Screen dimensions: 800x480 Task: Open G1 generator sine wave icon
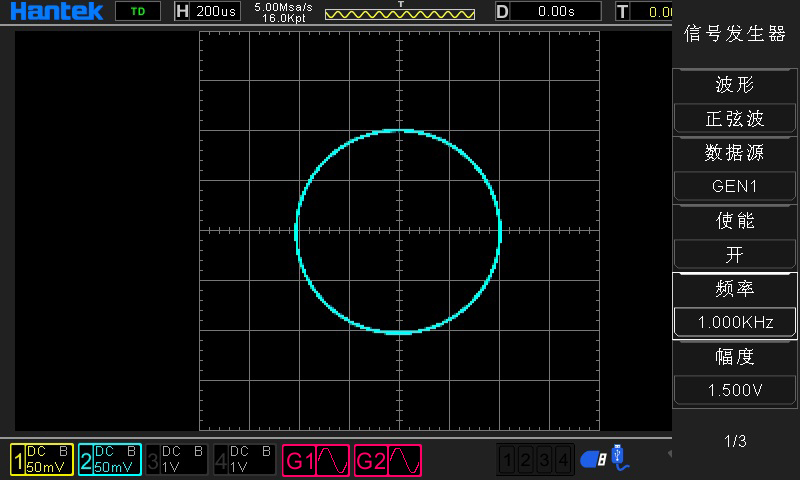coord(317,460)
